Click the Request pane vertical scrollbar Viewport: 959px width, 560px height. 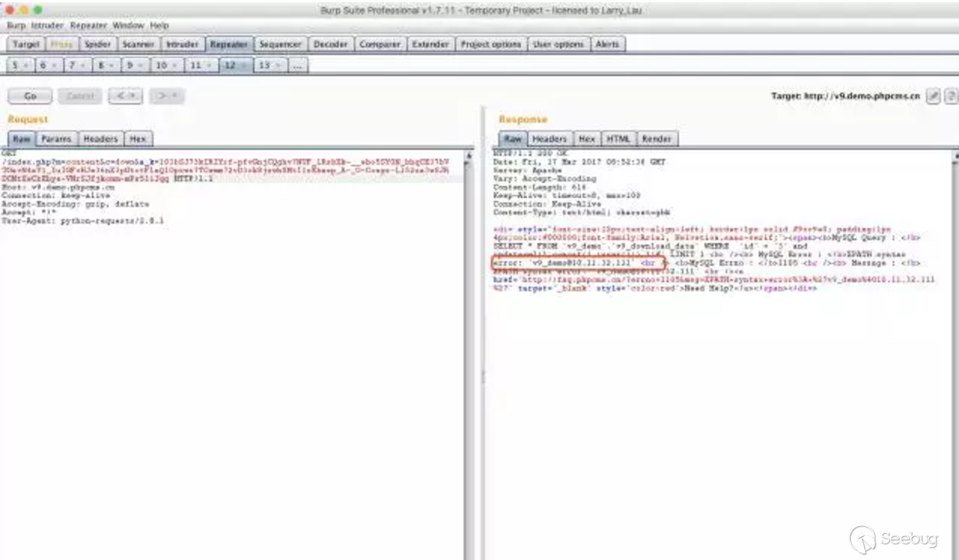pos(470,354)
